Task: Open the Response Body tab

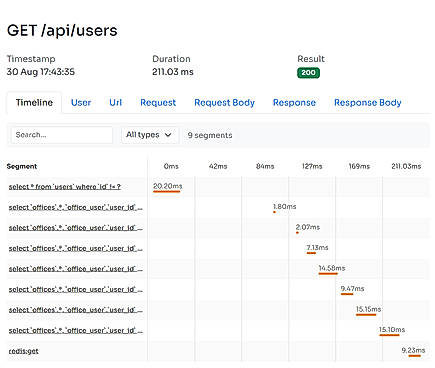Action: [368, 103]
